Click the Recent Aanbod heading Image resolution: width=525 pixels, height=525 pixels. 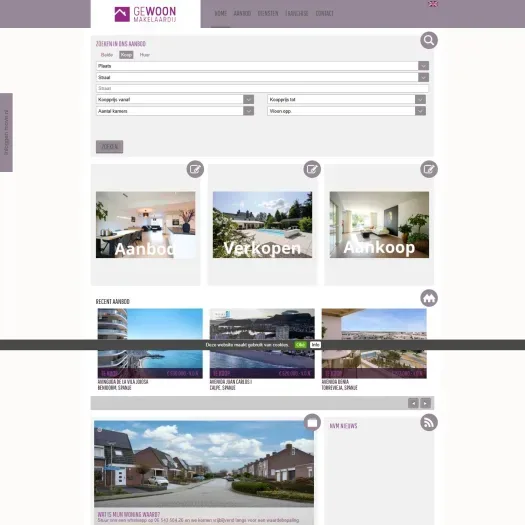[x=112, y=302]
